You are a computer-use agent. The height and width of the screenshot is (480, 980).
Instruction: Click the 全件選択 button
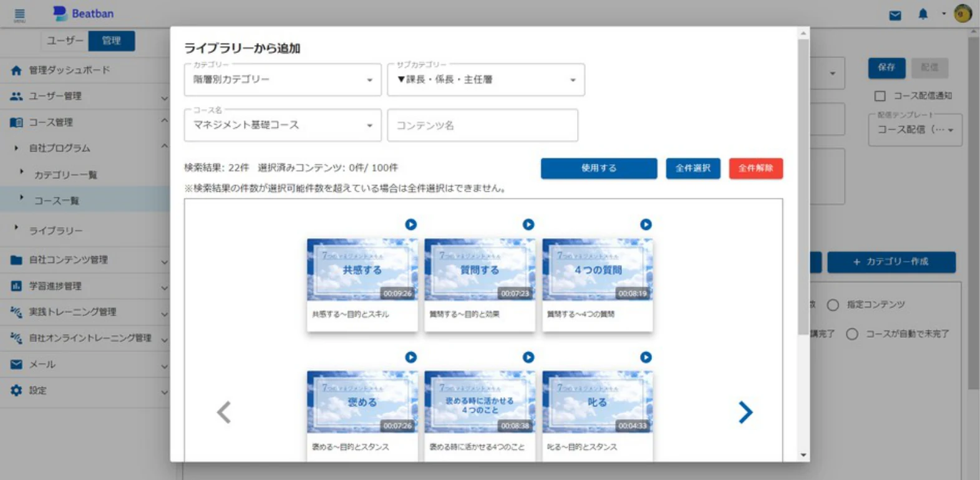693,168
